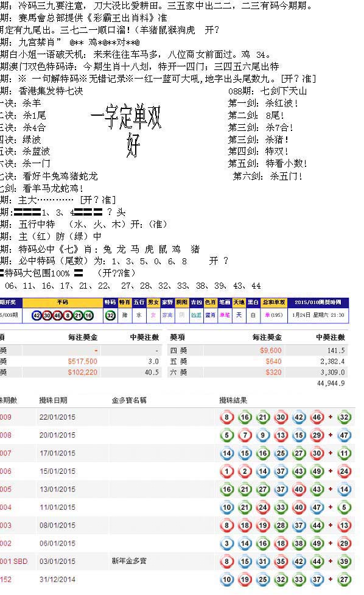Click the 平码 yellow header cell
The height and width of the screenshot is (595, 364).
(x=63, y=302)
